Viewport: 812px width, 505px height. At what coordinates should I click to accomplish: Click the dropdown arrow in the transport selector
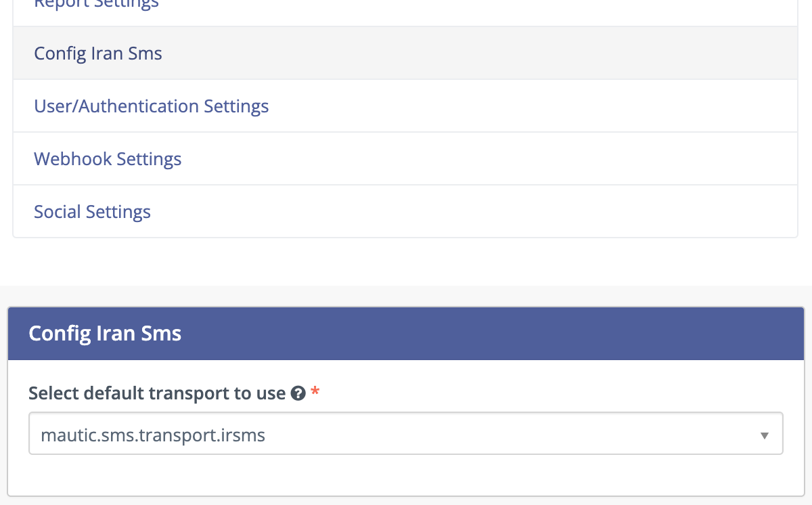(x=764, y=435)
